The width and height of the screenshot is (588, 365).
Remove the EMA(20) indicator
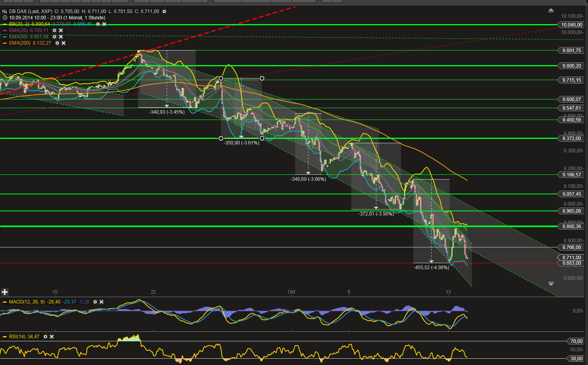[x=61, y=30]
